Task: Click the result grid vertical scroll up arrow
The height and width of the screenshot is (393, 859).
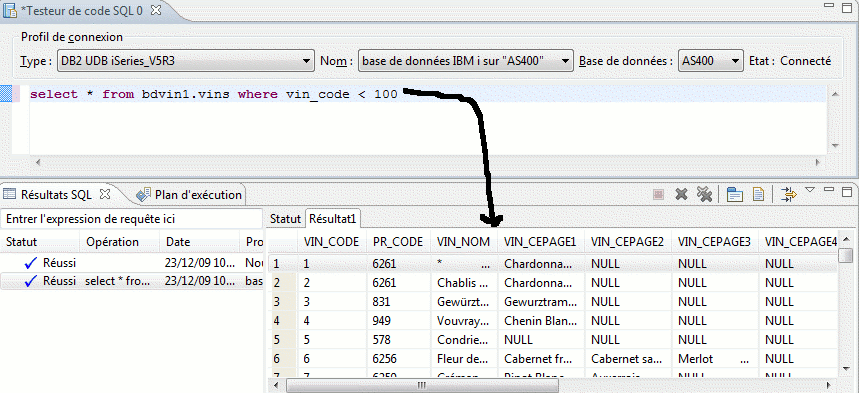Action: [x=847, y=240]
